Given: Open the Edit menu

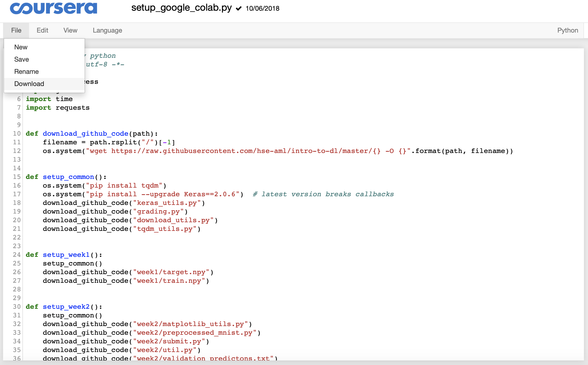Looking at the screenshot, I should [x=42, y=30].
